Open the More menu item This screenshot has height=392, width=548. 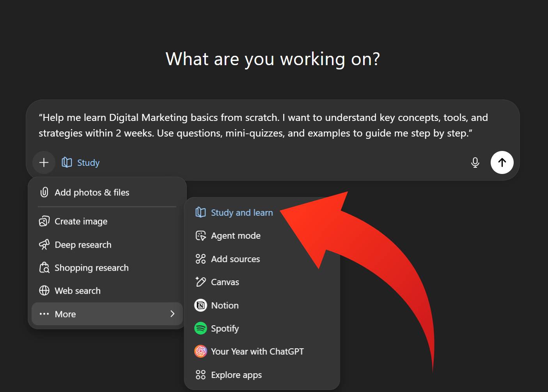(x=66, y=314)
